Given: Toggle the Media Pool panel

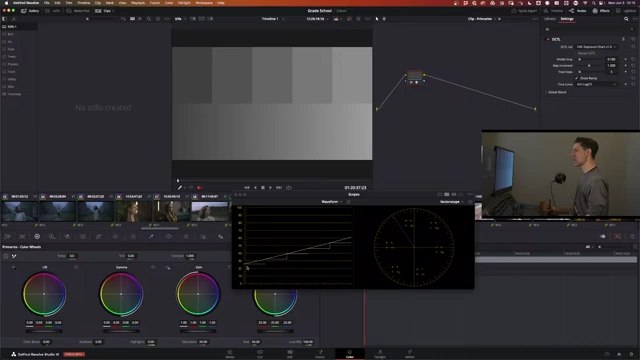Looking at the screenshot, I should point(78,11).
